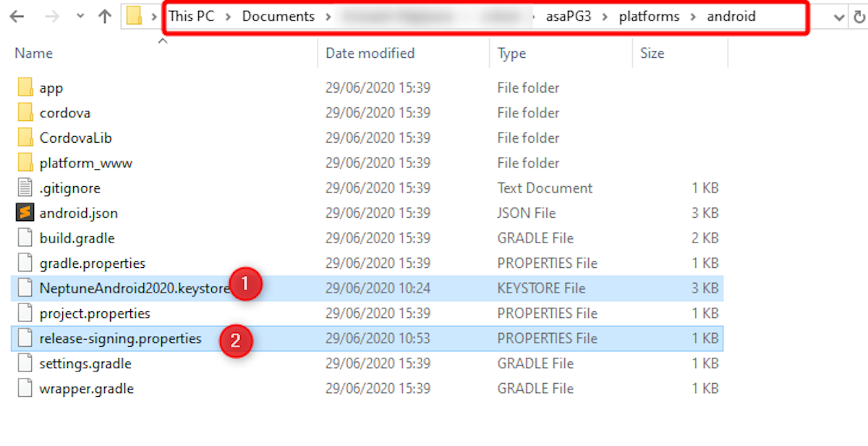868x446 pixels.
Task: Click the Sublime icon next to android.json
Action: coord(25,213)
